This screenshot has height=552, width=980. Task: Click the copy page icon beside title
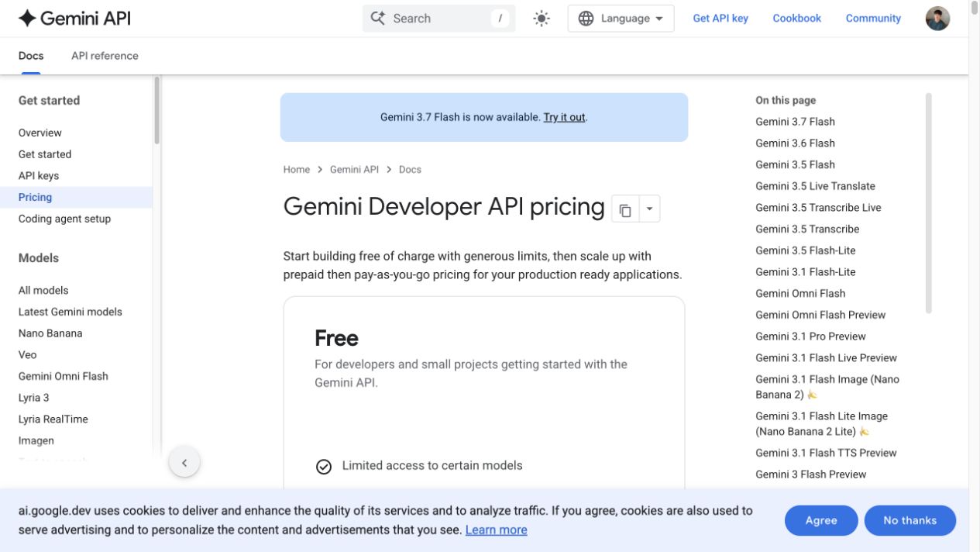point(625,209)
